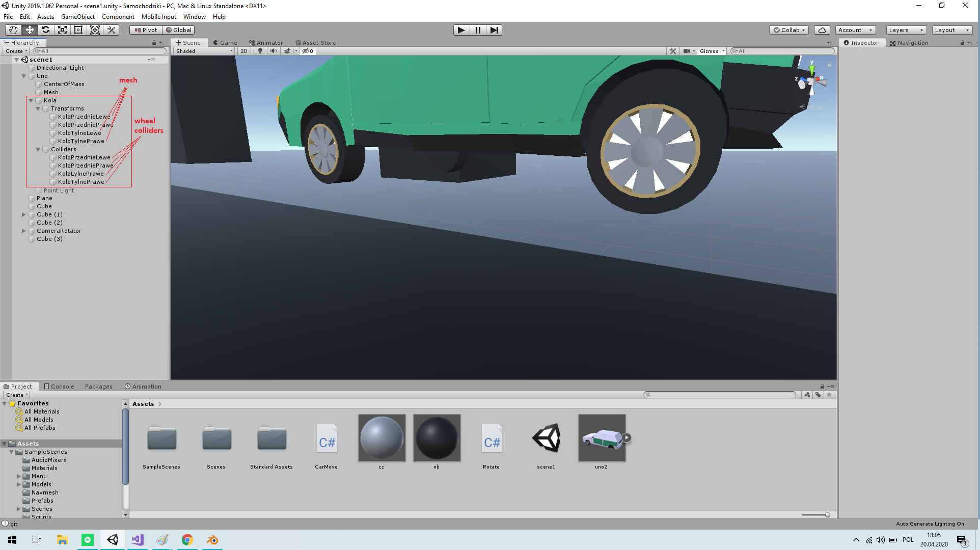Select the Transform tool
This screenshot has height=550, width=980.
coord(95,30)
